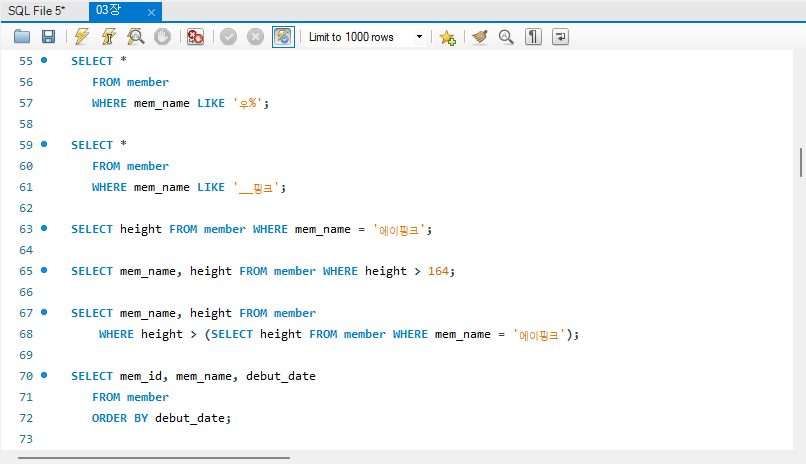Run EXPLAIN with the magnifier-lightning icon
This screenshot has width=806, height=464.
pos(136,36)
